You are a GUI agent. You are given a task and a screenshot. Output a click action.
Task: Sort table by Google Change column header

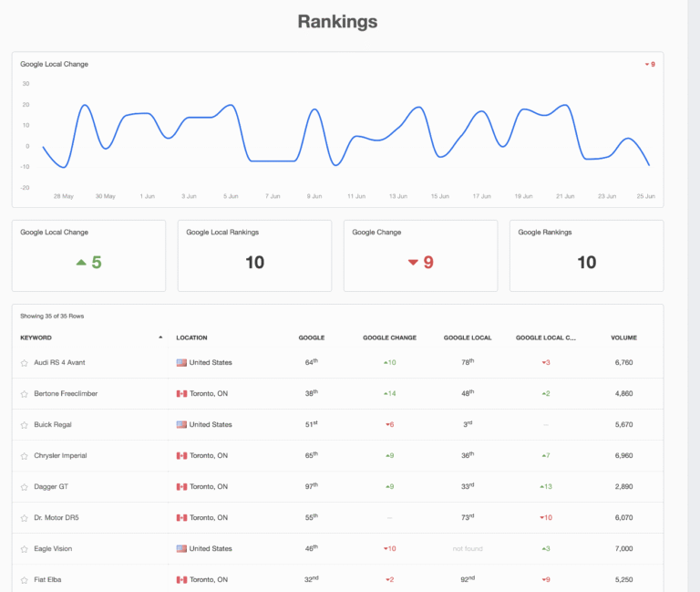[x=389, y=338]
